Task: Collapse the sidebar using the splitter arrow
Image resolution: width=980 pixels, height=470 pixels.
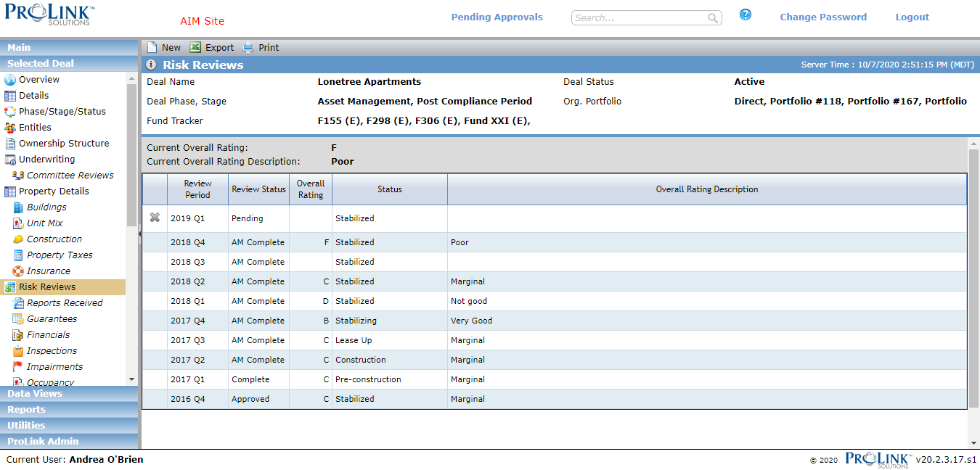Action: click(x=139, y=234)
